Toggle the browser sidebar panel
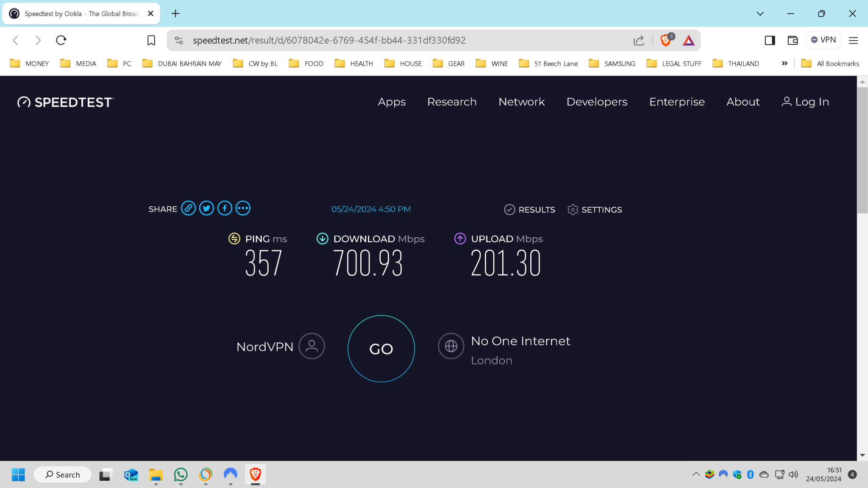The image size is (868, 488). pos(770,40)
